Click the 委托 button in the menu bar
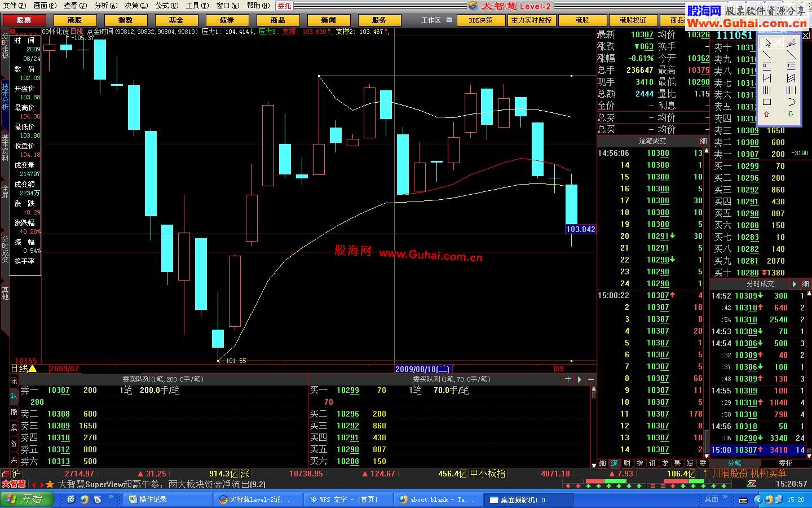The width and height of the screenshot is (812, 508). pos(284,6)
